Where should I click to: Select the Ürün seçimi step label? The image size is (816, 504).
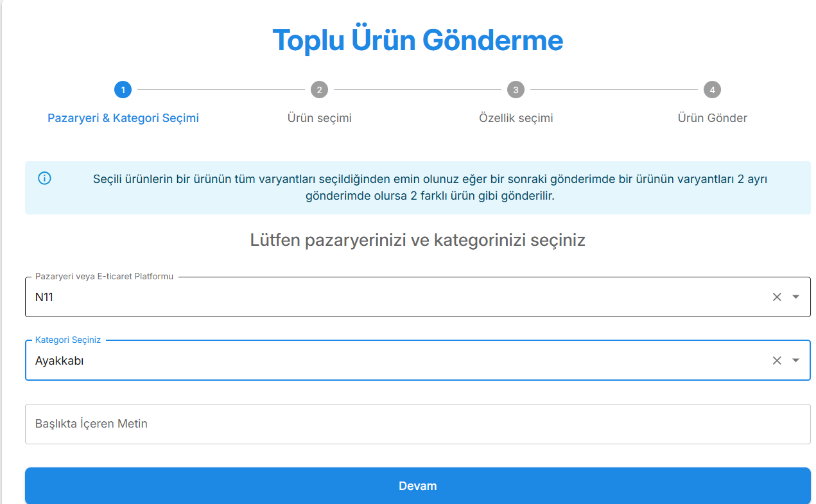point(319,117)
